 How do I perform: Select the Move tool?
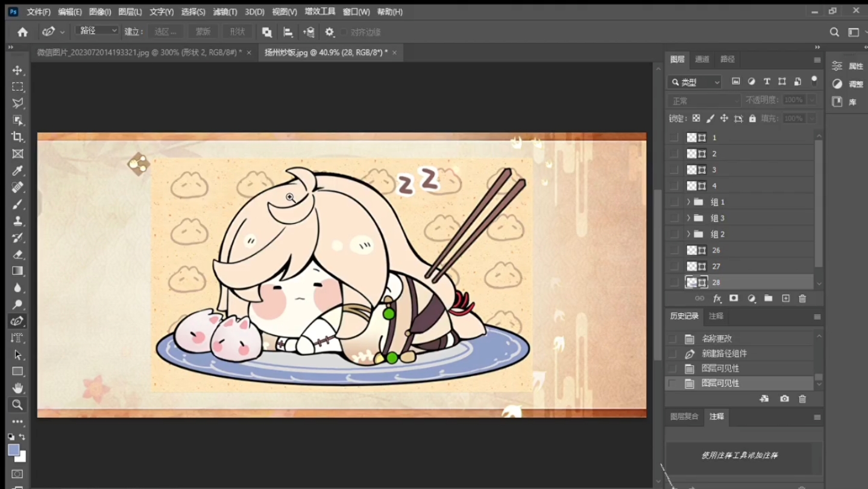pyautogui.click(x=17, y=70)
